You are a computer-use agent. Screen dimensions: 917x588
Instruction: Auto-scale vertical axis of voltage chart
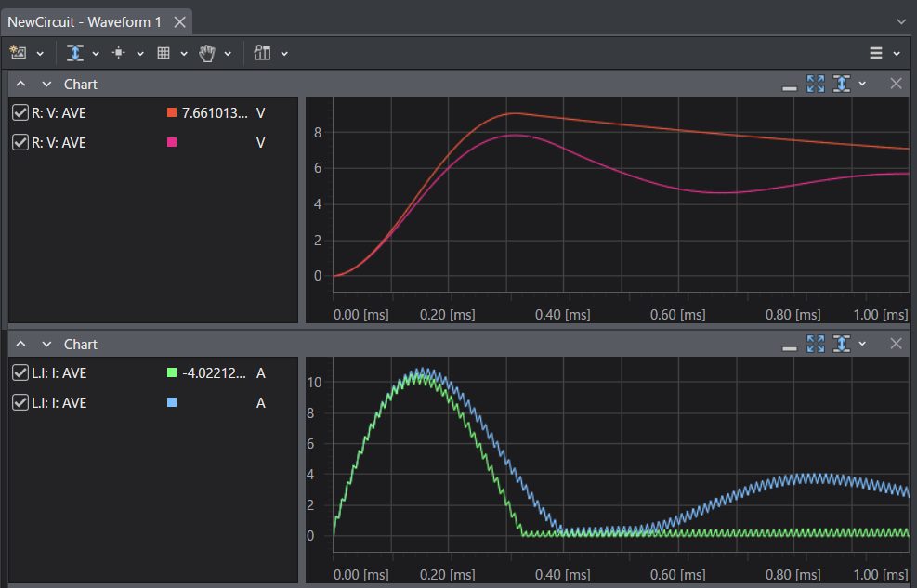[841, 84]
